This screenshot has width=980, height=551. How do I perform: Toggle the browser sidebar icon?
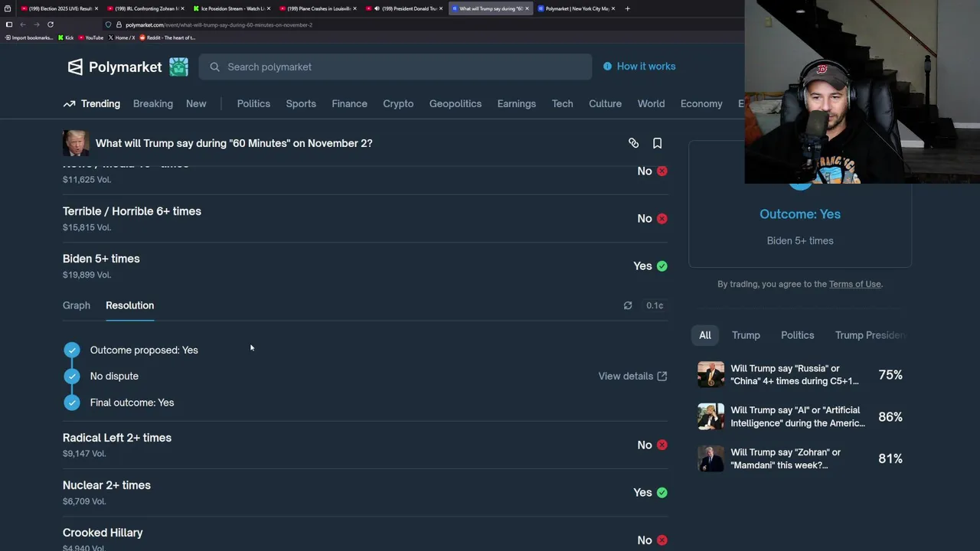tap(9, 24)
